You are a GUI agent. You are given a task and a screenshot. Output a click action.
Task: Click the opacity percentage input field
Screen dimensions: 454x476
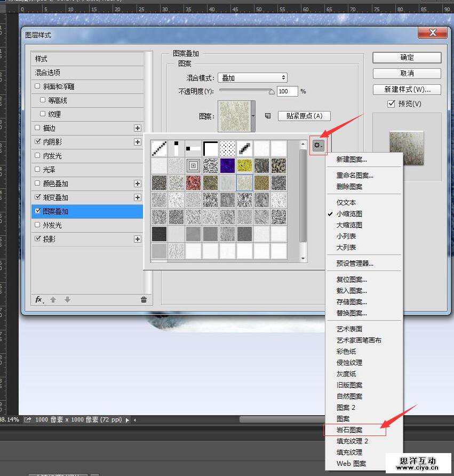click(x=286, y=91)
